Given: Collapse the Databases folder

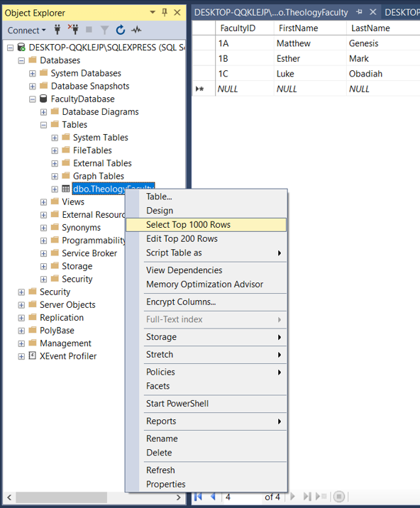Looking at the screenshot, I should pos(21,60).
